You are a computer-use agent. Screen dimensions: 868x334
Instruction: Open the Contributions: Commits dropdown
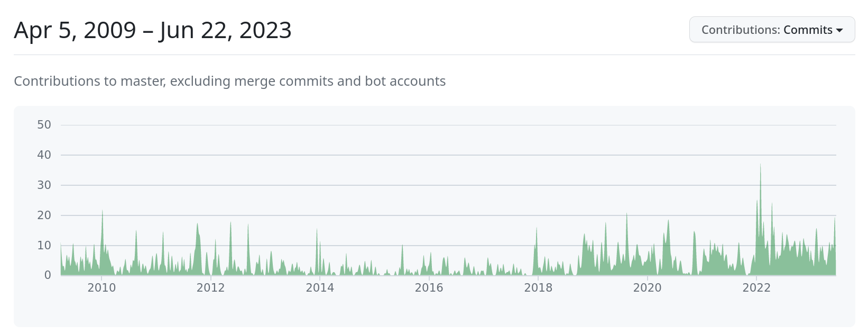click(771, 30)
